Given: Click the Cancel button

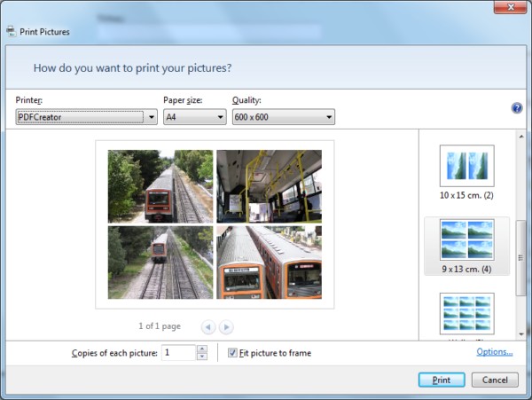Looking at the screenshot, I should click(495, 380).
